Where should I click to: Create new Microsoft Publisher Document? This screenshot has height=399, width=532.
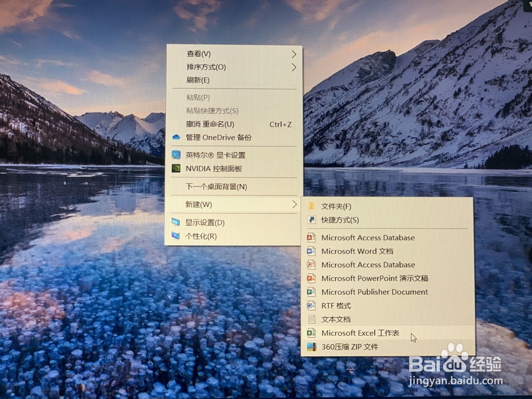(387, 292)
